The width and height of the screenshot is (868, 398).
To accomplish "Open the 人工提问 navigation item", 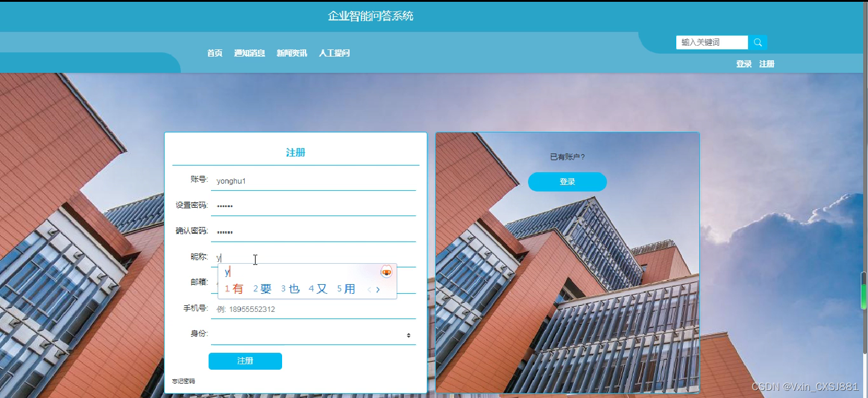I will tap(335, 53).
